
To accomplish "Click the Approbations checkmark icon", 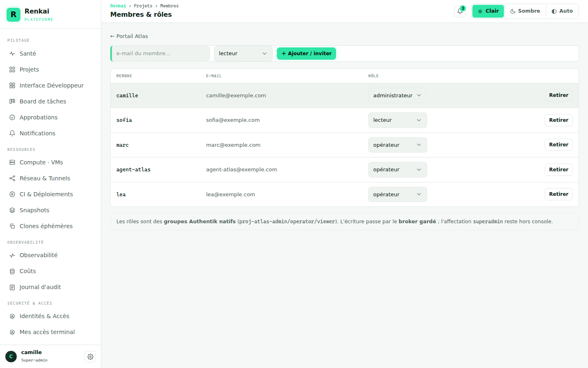I will tap(12, 117).
